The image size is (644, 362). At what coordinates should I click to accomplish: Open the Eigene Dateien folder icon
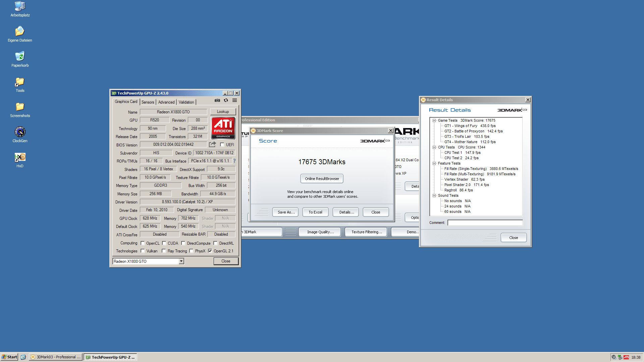pos(20,34)
